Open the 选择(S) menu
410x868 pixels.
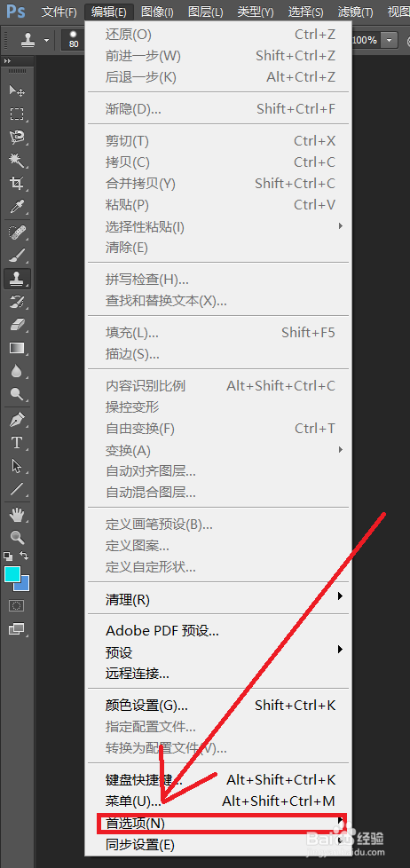pos(306,12)
